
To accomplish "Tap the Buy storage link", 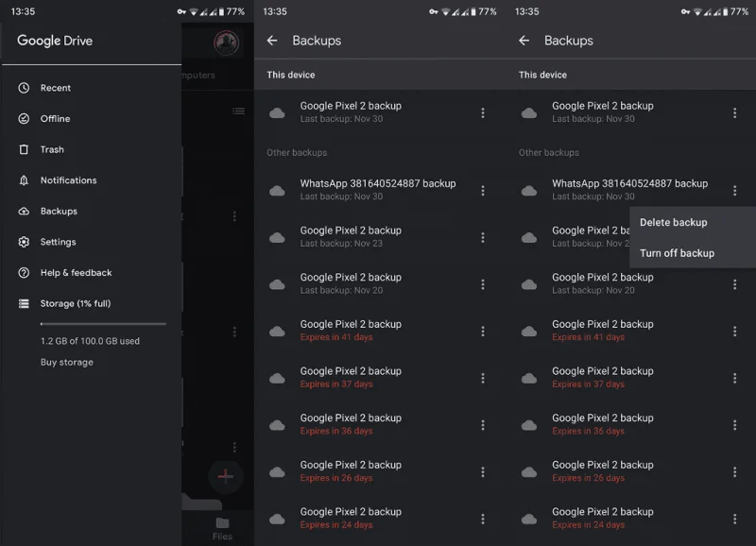I will pyautogui.click(x=67, y=362).
